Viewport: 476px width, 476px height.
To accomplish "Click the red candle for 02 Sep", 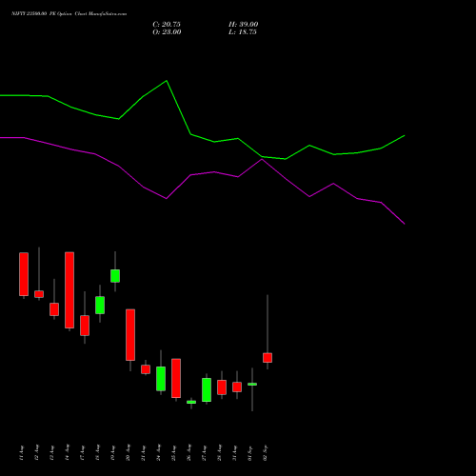I will [268, 358].
